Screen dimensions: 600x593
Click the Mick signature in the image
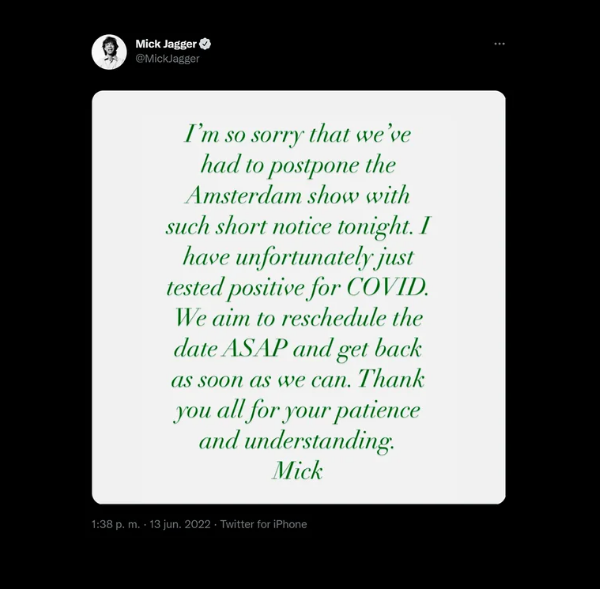[297, 471]
